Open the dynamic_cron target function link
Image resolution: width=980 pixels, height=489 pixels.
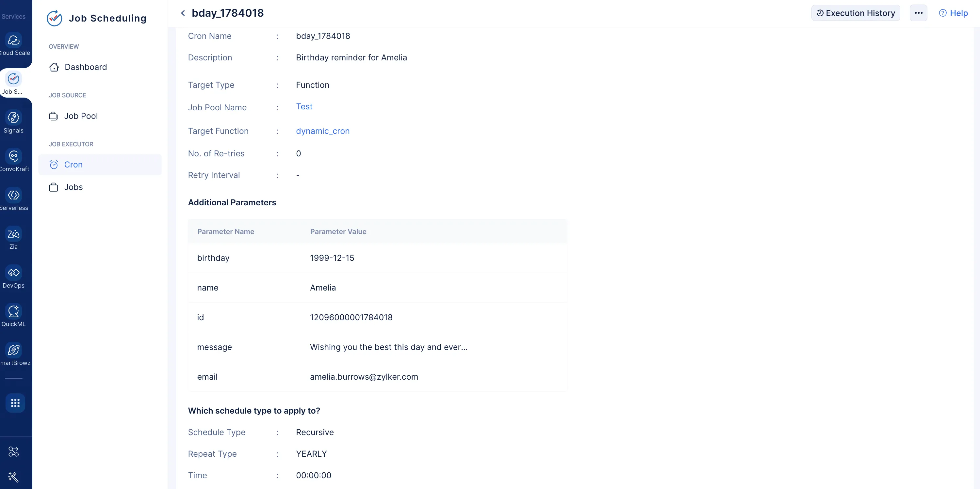[323, 131]
